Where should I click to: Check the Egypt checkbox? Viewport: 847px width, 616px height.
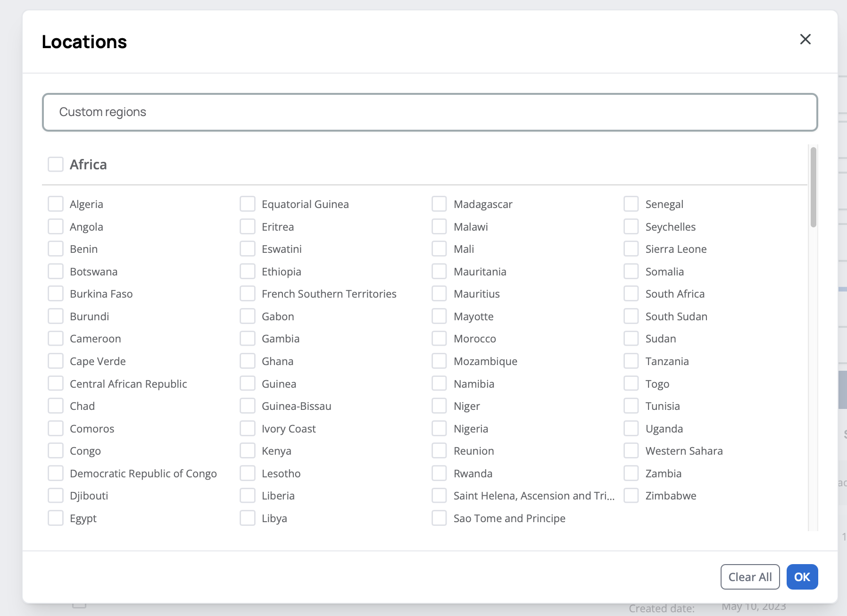56,518
